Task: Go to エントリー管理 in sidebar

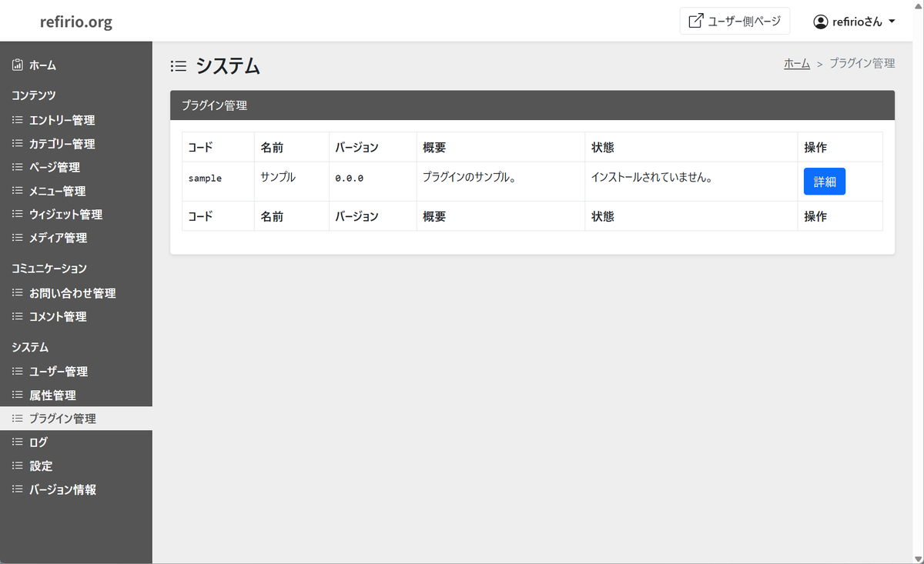Action: tap(76, 120)
